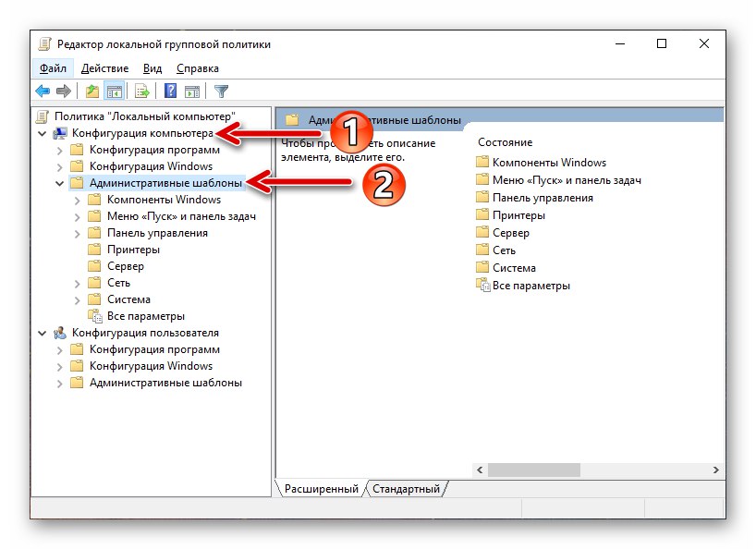Click the Back arrow toolbar icon
756x549 pixels.
click(x=43, y=91)
